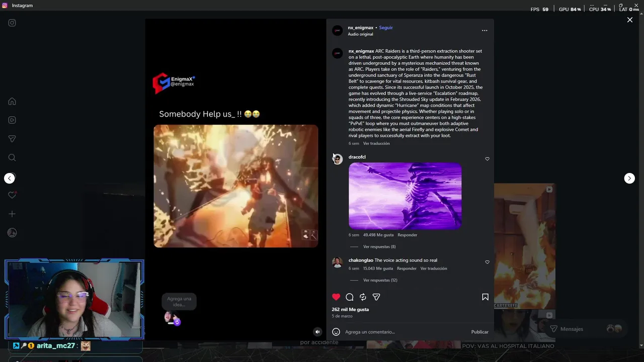Open chakonglao username
The width and height of the screenshot is (644, 362).
(x=361, y=260)
